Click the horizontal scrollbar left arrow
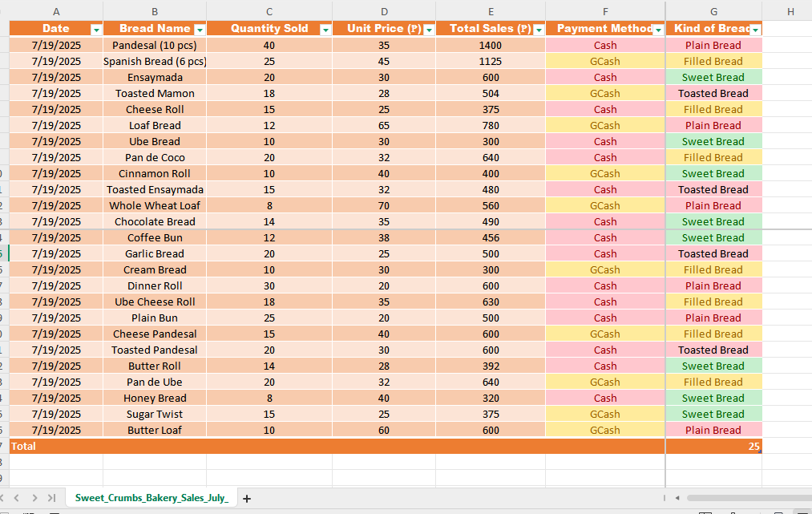The image size is (812, 514). coord(677,498)
